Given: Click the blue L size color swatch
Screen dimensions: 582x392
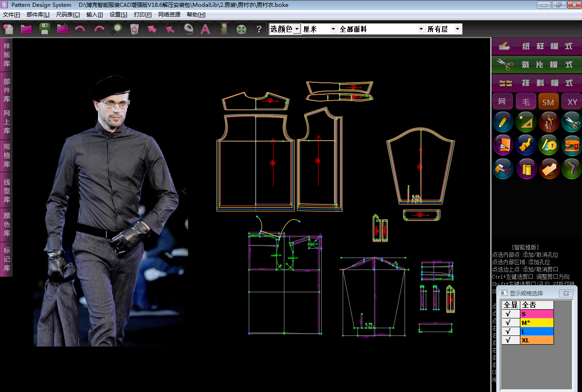Looking at the screenshot, I should [x=537, y=331].
